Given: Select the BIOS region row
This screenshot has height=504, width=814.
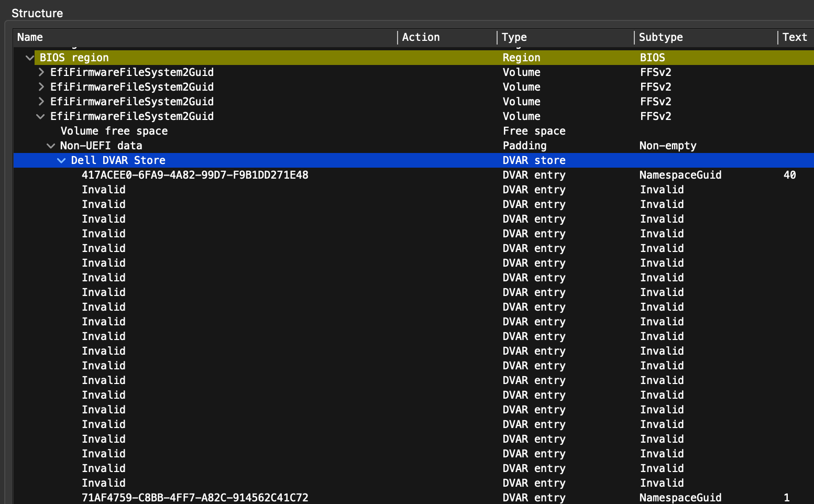Looking at the screenshot, I should [x=74, y=58].
